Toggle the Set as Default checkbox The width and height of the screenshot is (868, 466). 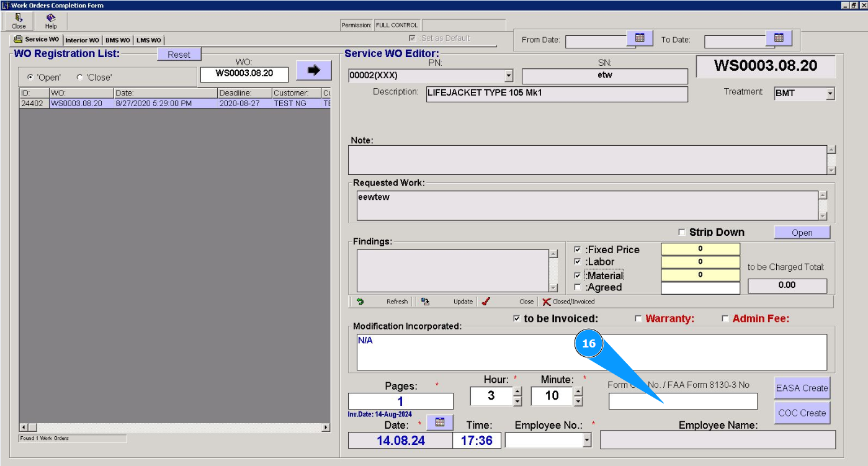[412, 38]
